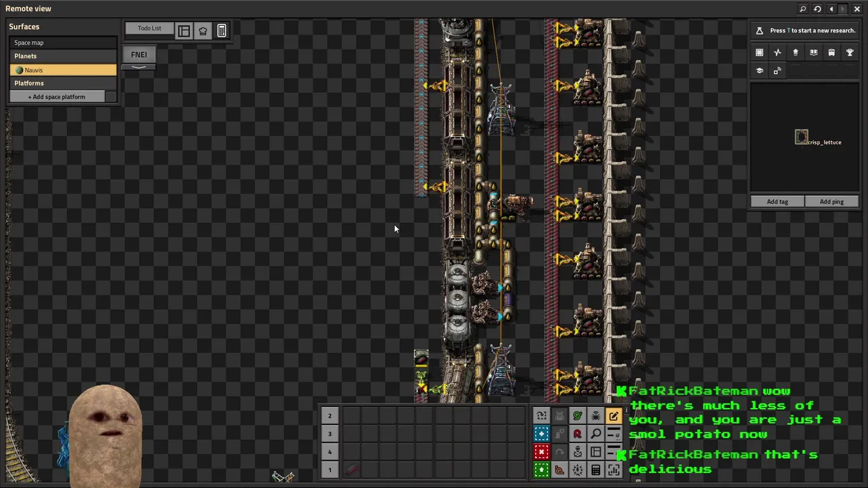This screenshot has width=868, height=488.
Task: Click the search magnifier in the Remote view title bar
Action: (803, 9)
